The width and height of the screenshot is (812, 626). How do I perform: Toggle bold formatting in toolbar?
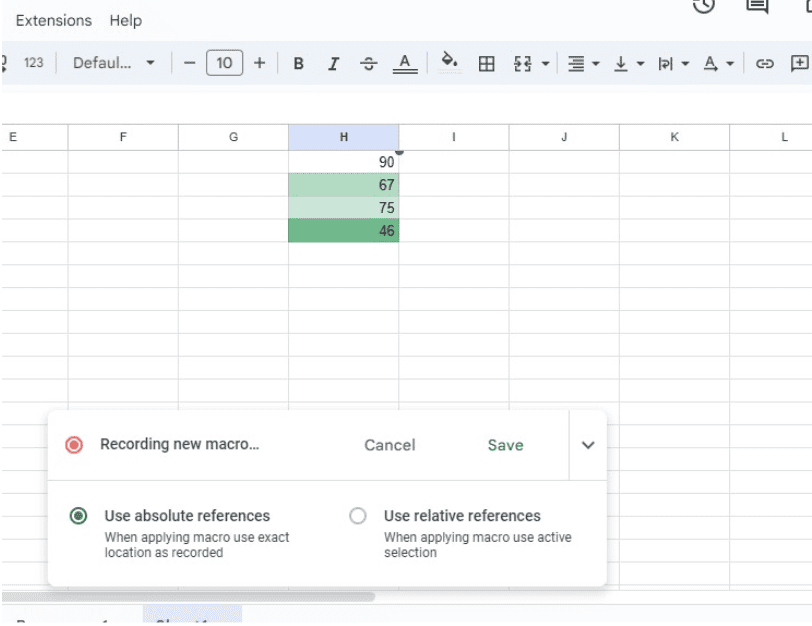[x=298, y=63]
